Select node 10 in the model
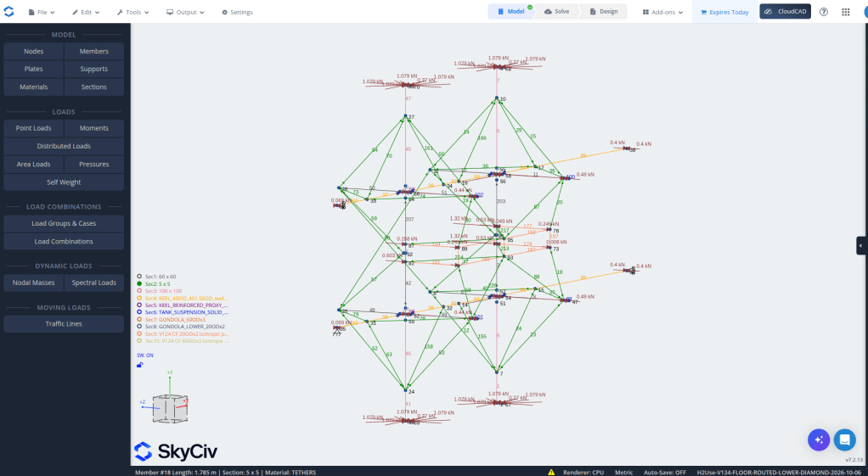 [497, 98]
